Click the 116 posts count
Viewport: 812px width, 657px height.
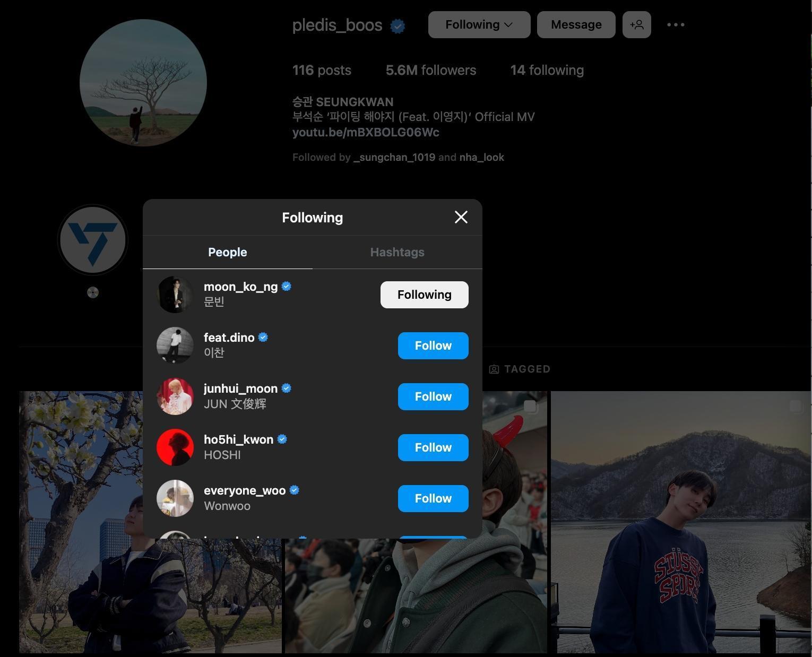coord(322,70)
